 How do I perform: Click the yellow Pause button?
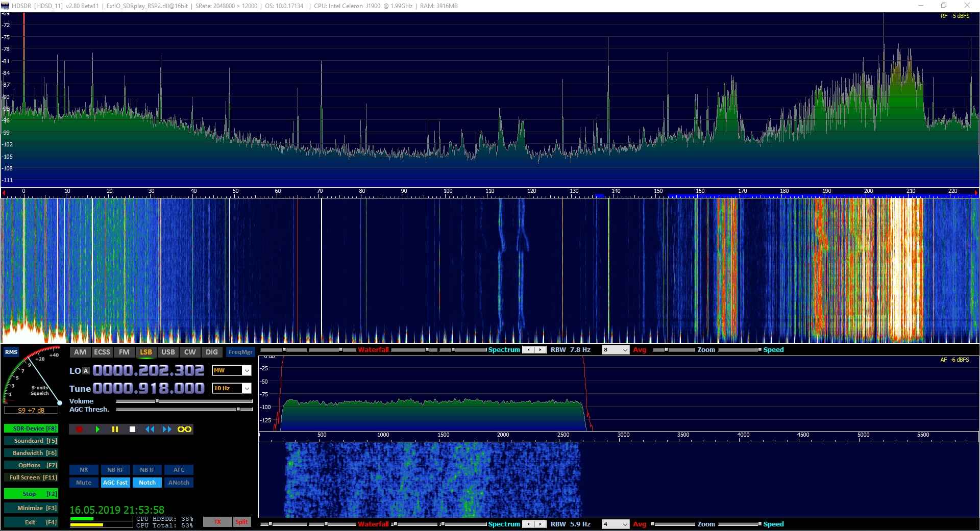coord(115,429)
